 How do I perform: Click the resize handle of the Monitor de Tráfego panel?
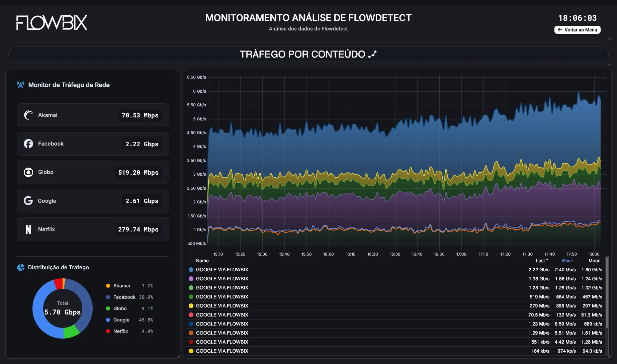[x=178, y=357]
